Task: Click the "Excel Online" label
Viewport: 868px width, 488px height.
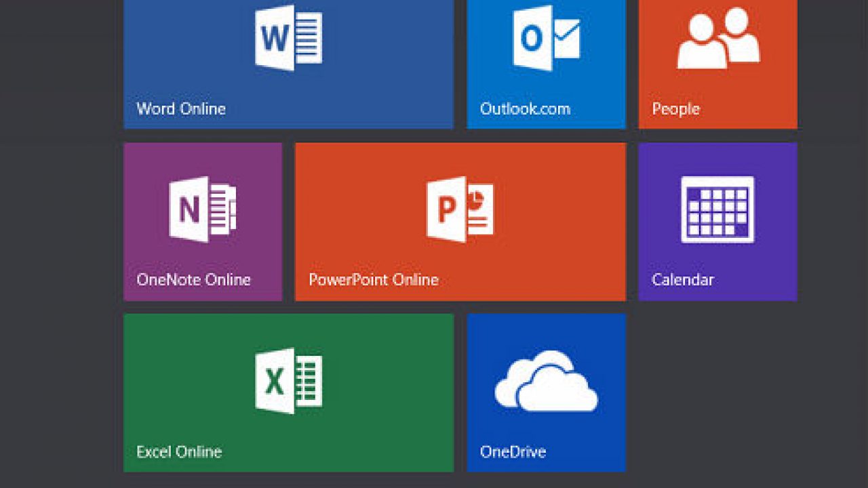Action: click(179, 451)
